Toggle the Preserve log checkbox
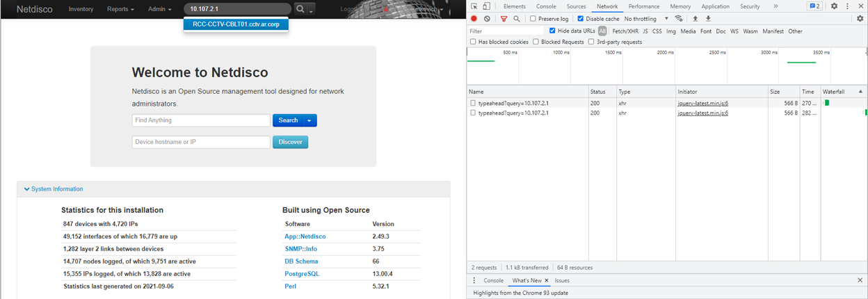 tap(533, 19)
